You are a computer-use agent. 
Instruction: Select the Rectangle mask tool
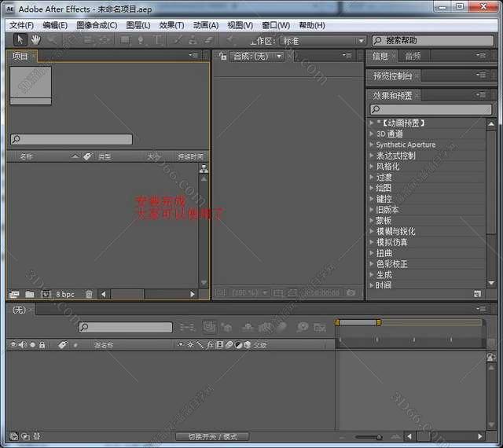click(125, 40)
